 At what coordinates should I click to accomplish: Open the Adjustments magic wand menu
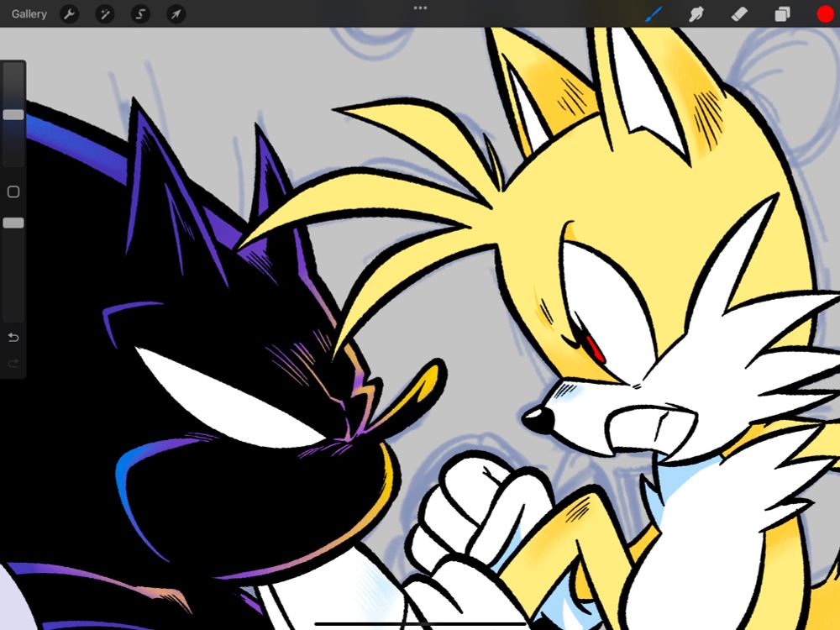coord(104,14)
